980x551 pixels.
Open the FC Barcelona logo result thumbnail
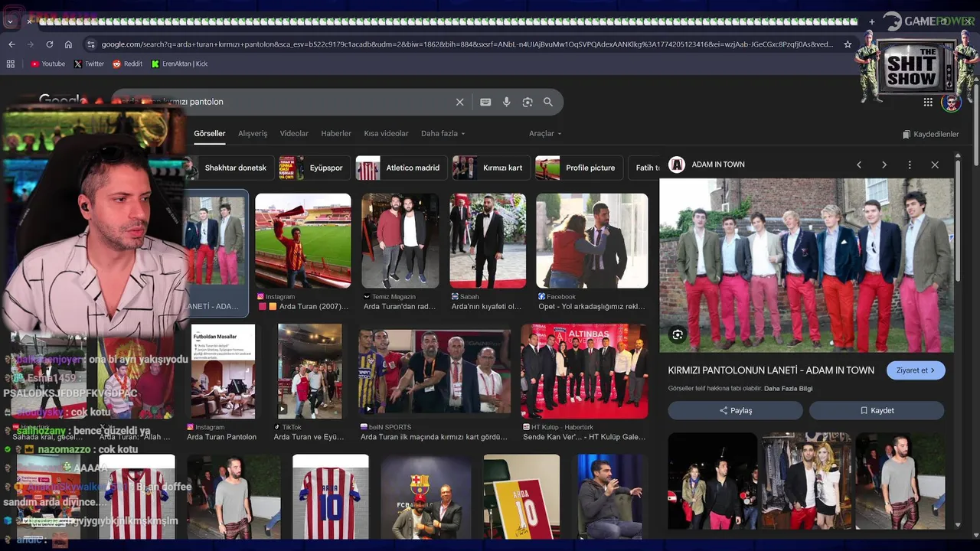426,497
